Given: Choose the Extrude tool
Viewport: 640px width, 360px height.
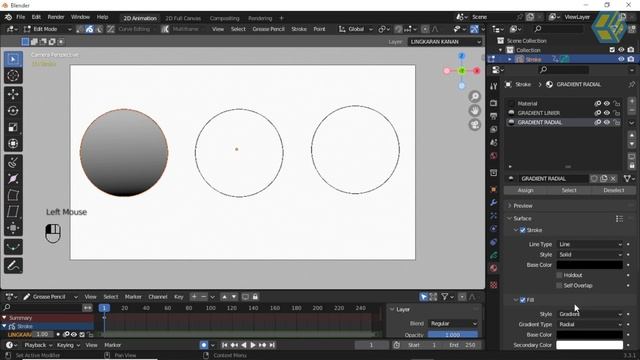Looking at the screenshot, I should 13,162.
